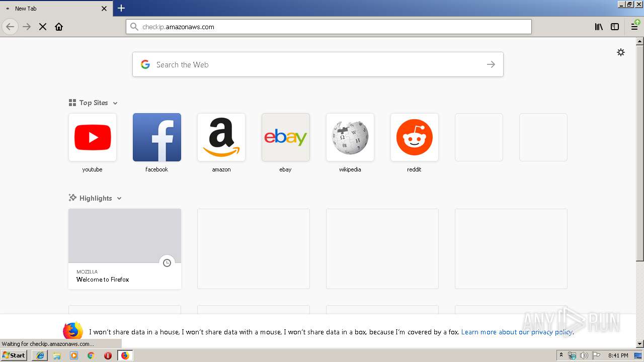This screenshot has height=362, width=644.
Task: Submit search with the arrow button
Action: click(491, 64)
